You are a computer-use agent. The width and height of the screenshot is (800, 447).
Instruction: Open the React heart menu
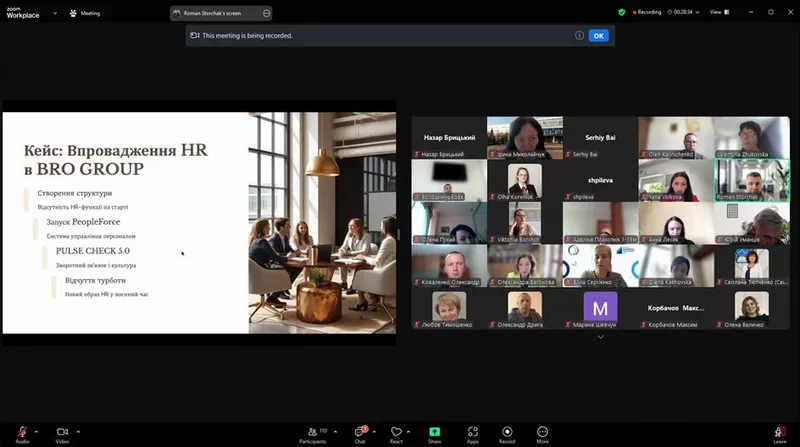tap(396, 434)
